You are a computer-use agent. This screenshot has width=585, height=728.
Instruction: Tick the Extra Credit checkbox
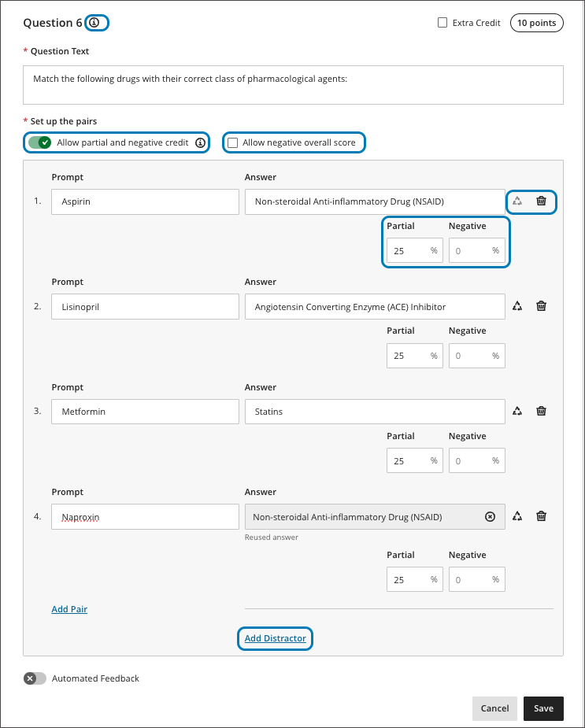(x=442, y=23)
